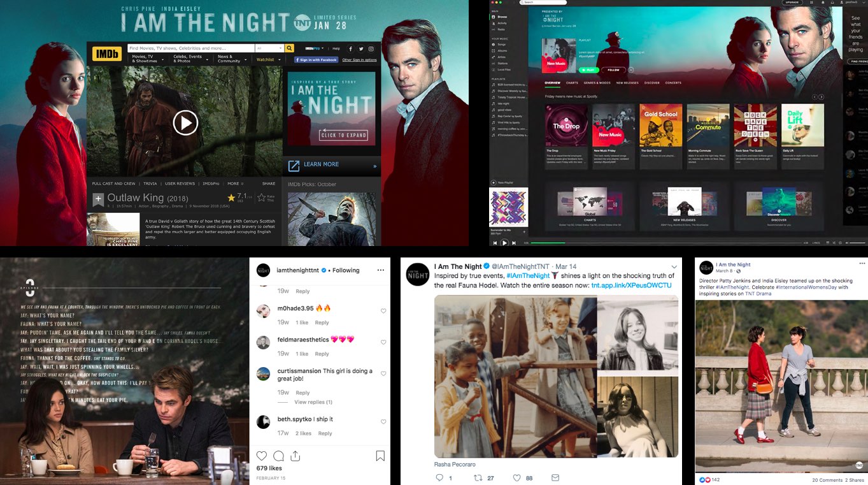Viewport: 868px width, 485px height.
Task: Open Movies, TV & Showtimes dropdown
Action: [x=147, y=59]
